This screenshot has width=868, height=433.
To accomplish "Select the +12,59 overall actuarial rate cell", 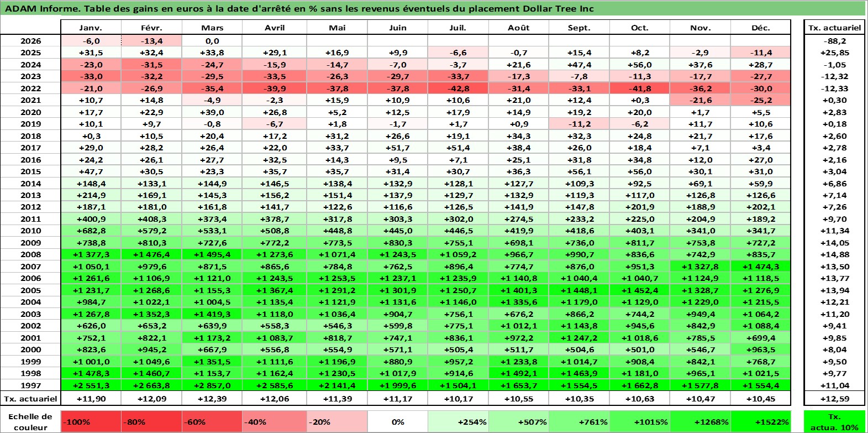I will [835, 399].
